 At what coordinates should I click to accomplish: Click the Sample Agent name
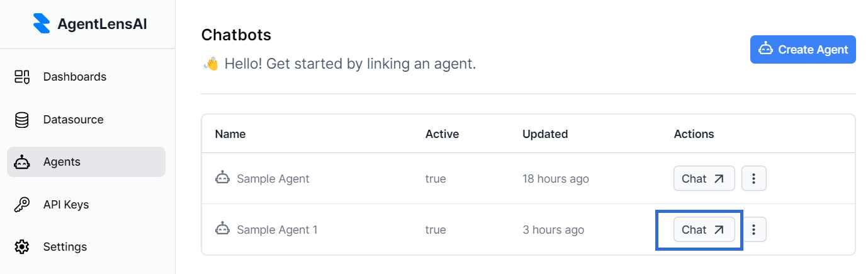click(x=273, y=179)
